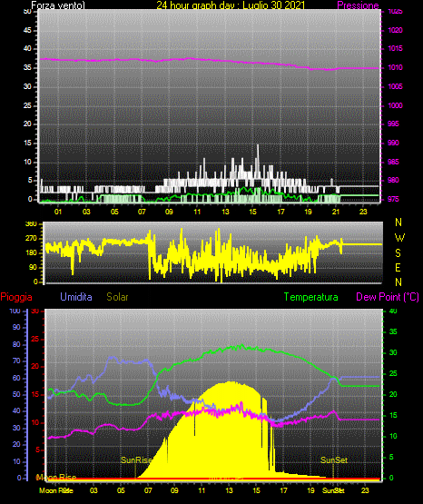
Task: Click the Moon Rise marker text
Action: click(x=56, y=478)
